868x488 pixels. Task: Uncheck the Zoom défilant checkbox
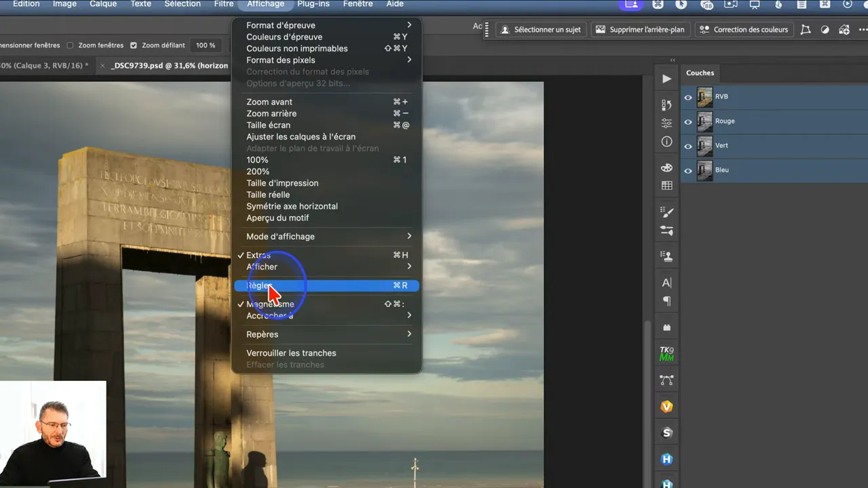(134, 45)
